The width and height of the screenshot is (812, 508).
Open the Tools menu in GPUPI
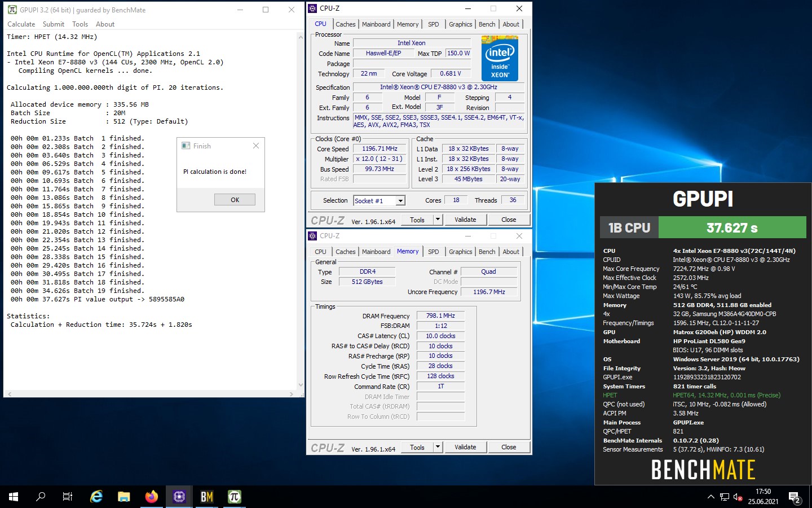[x=80, y=24]
